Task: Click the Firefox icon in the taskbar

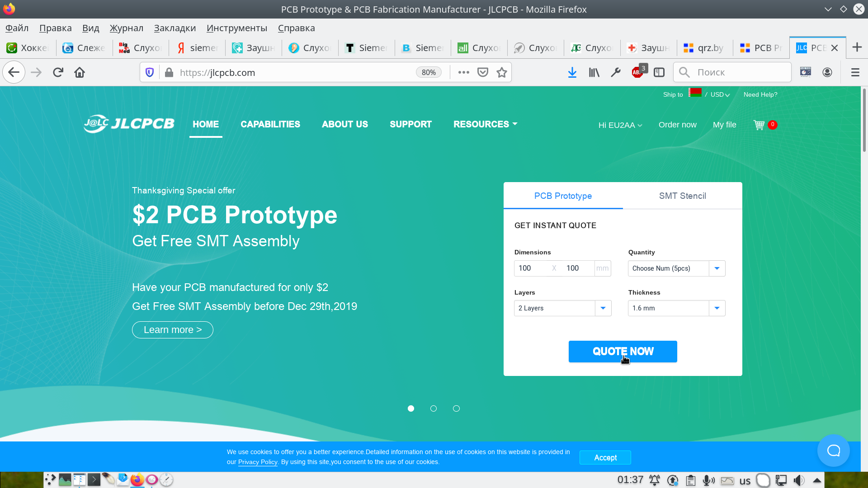Action: click(137, 479)
